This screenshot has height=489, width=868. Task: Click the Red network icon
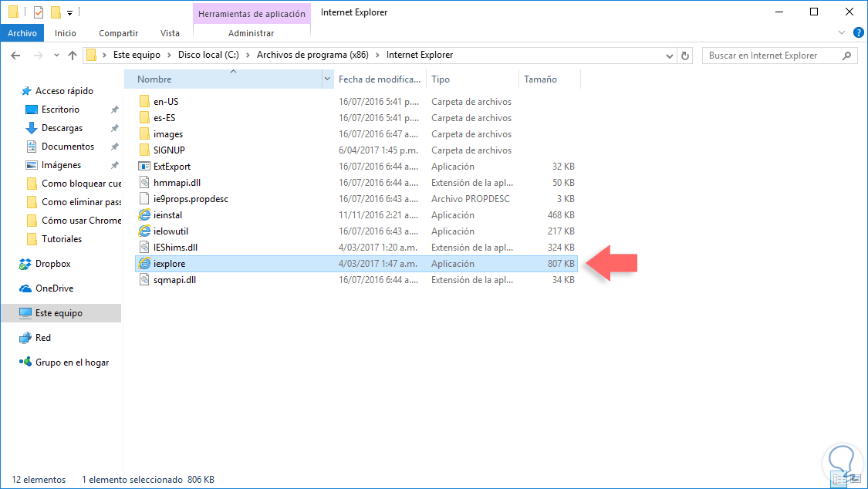(25, 337)
